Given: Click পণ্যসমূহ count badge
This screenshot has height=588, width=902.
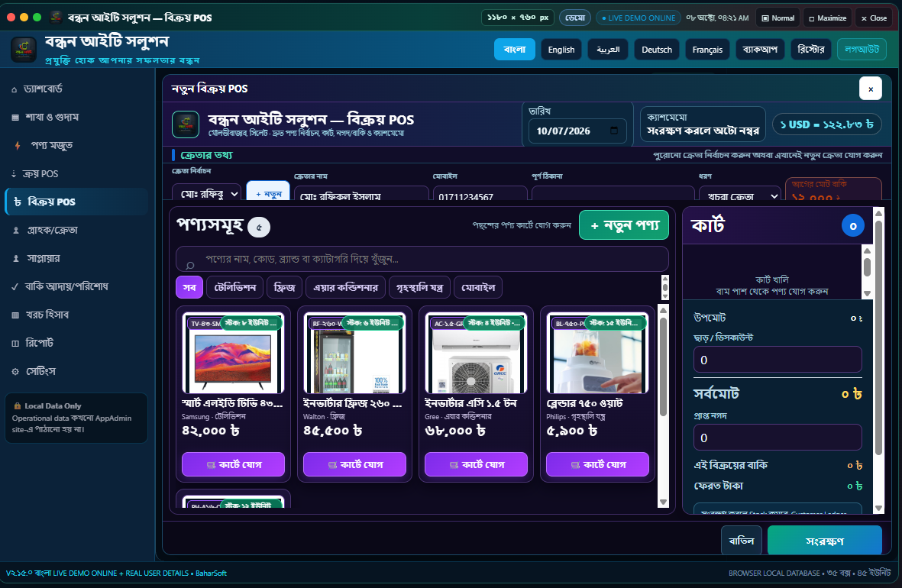Looking at the screenshot, I should (259, 228).
